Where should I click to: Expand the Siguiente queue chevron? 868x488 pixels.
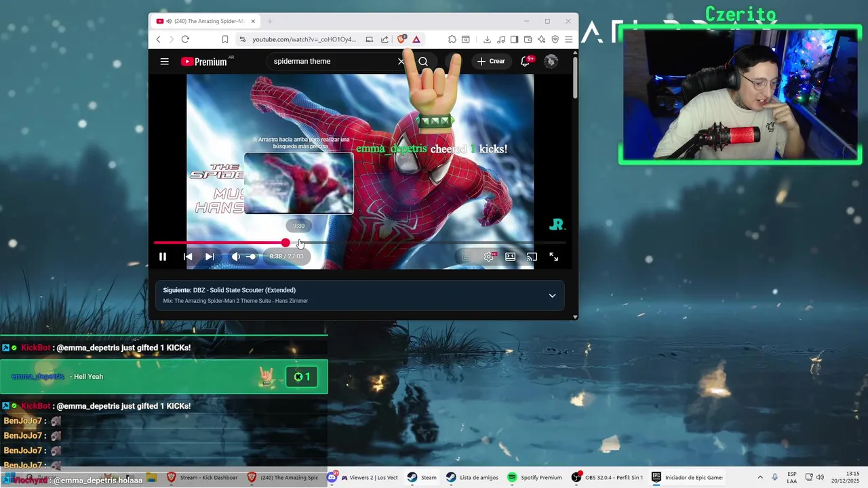coord(552,296)
